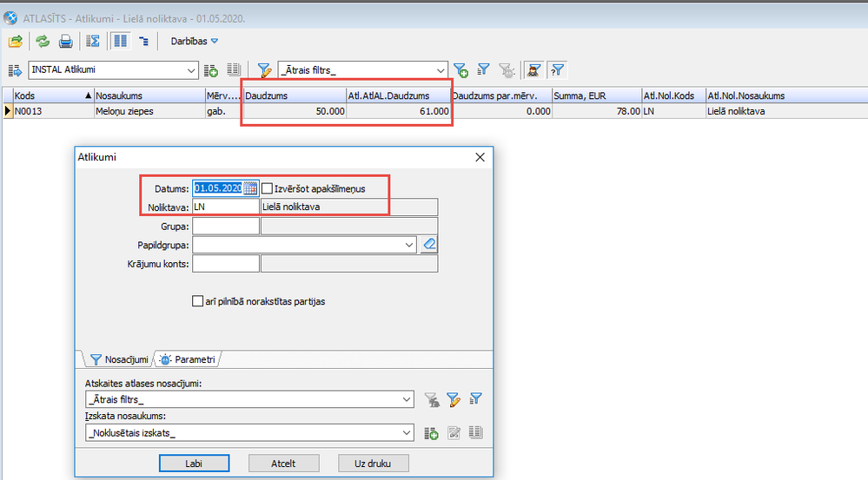Enable the Izvēršot apakšlīmeņus checkbox
The height and width of the screenshot is (480, 868).
tap(267, 188)
